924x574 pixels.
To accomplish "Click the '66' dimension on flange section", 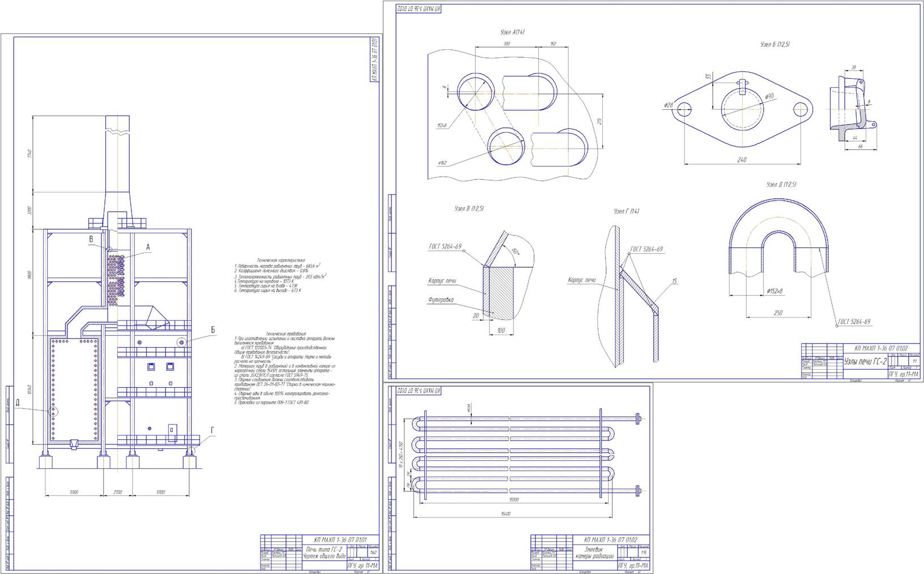I will (859, 147).
